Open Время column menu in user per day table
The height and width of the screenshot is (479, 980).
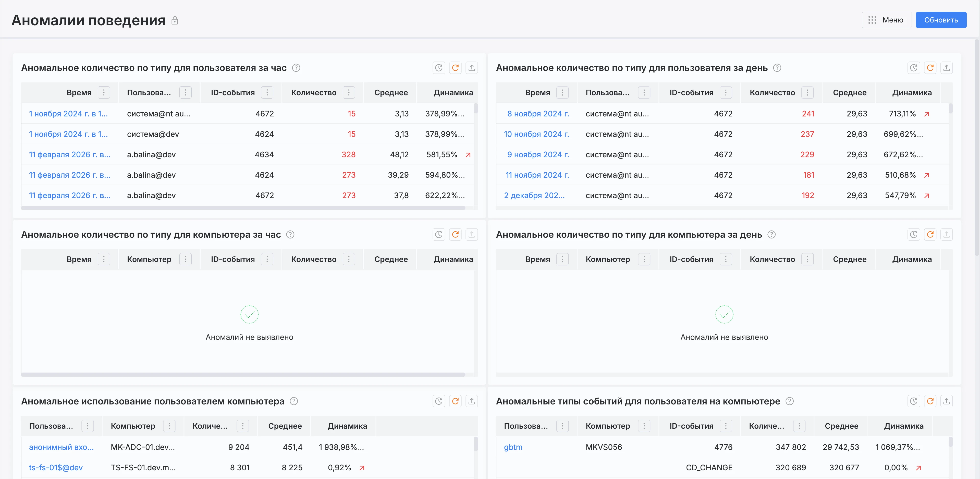tap(562, 92)
